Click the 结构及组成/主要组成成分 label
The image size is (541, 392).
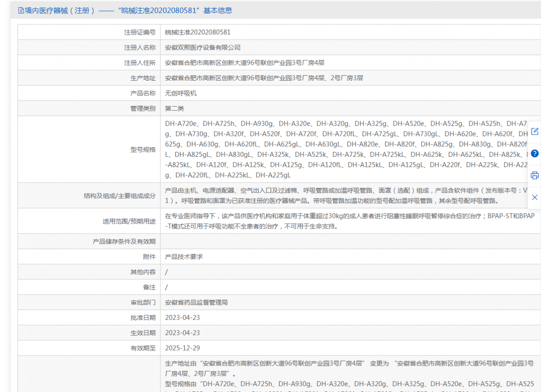tap(119, 196)
